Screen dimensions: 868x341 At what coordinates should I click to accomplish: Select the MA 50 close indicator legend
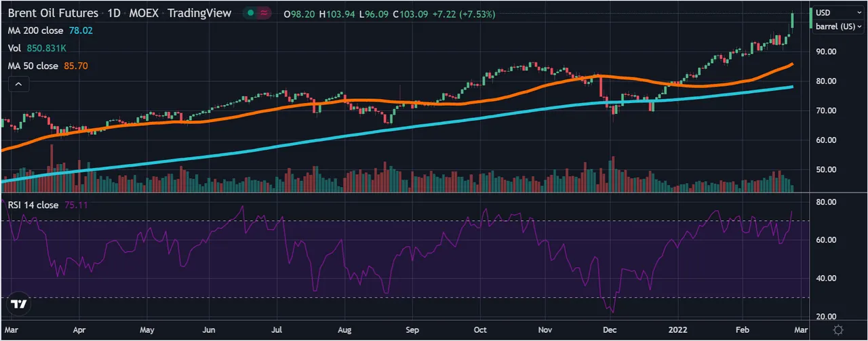33,66
